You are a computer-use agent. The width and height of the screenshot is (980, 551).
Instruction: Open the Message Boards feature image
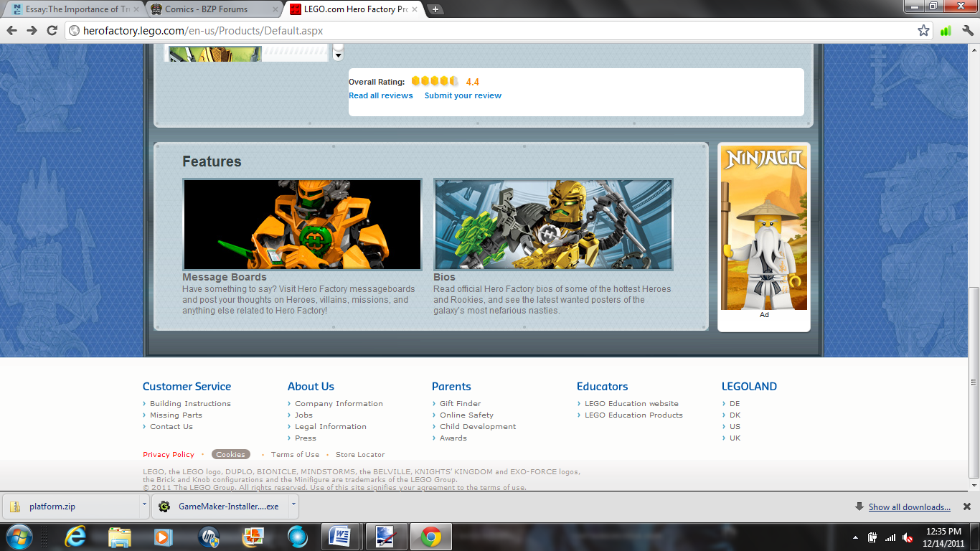click(x=302, y=225)
